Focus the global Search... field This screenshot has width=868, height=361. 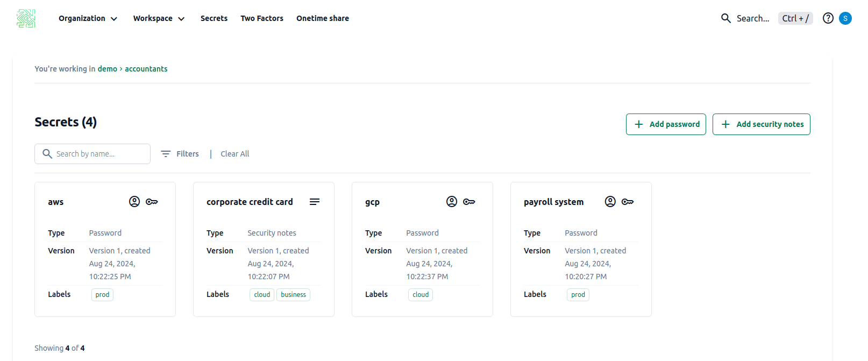pyautogui.click(x=753, y=18)
